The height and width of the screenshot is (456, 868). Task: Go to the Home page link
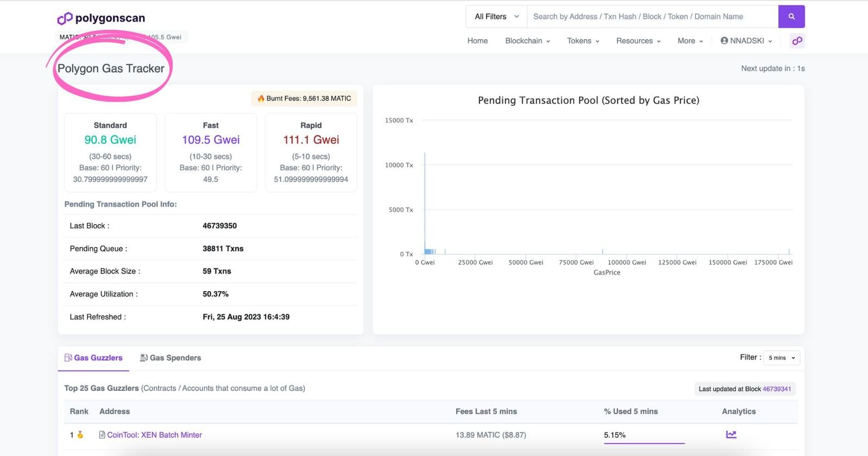click(x=477, y=41)
